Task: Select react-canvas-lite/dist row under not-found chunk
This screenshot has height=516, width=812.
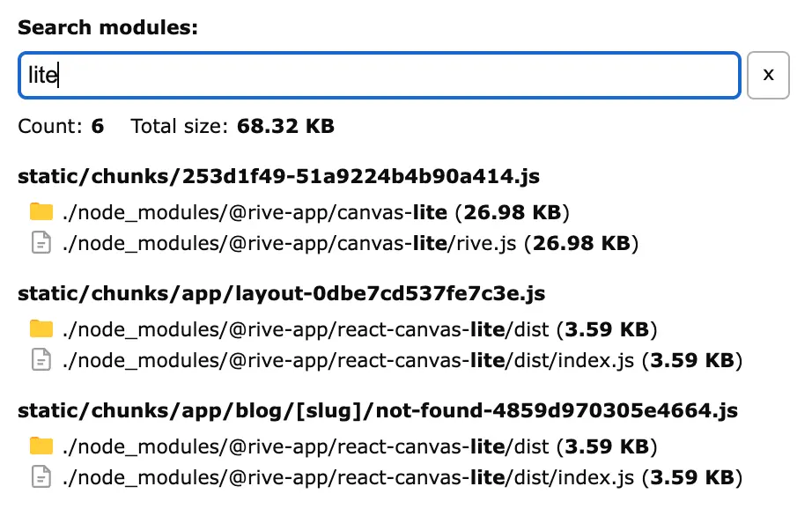Action: (343, 446)
